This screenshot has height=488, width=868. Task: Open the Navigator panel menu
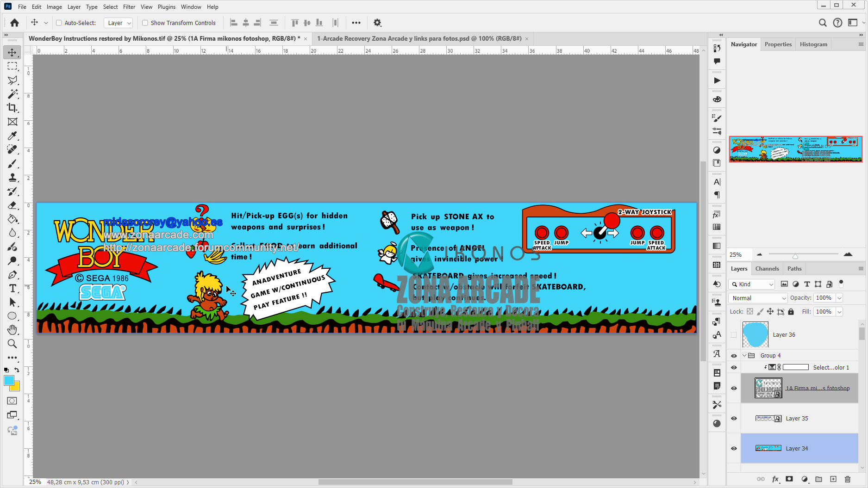tap(861, 44)
